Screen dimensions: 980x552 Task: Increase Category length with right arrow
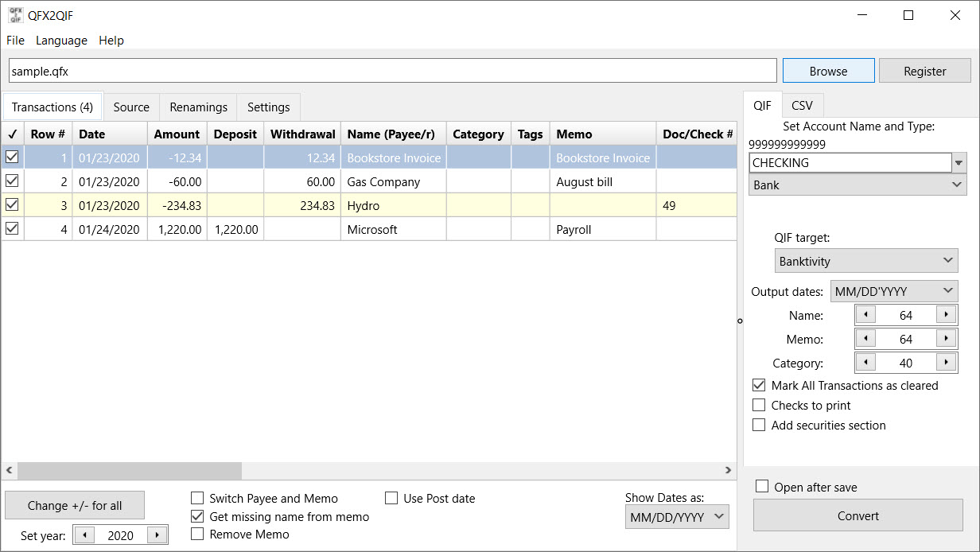pyautogui.click(x=946, y=363)
